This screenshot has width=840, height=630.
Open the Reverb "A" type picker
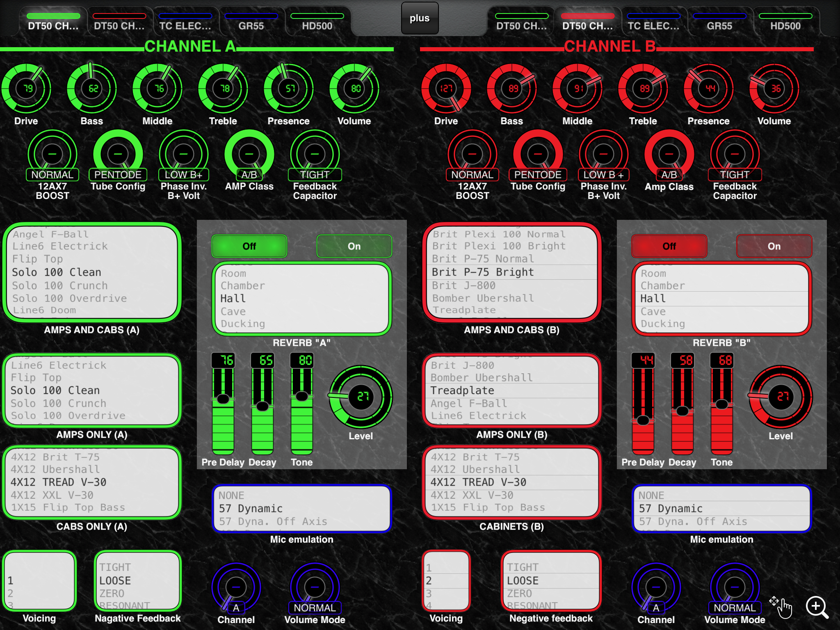coord(302,299)
